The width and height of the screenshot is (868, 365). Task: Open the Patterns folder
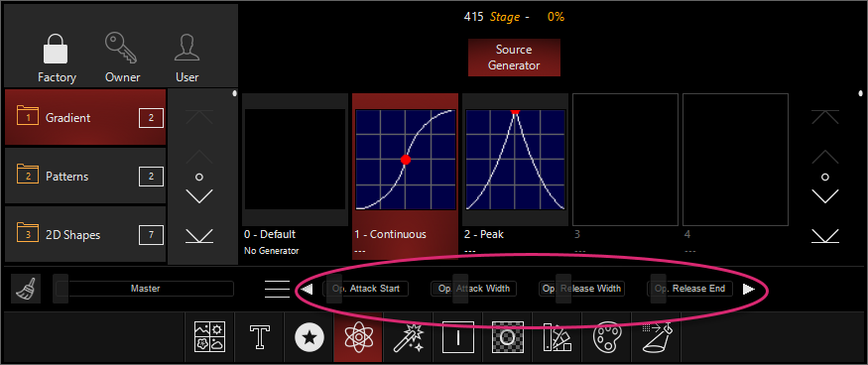click(85, 177)
